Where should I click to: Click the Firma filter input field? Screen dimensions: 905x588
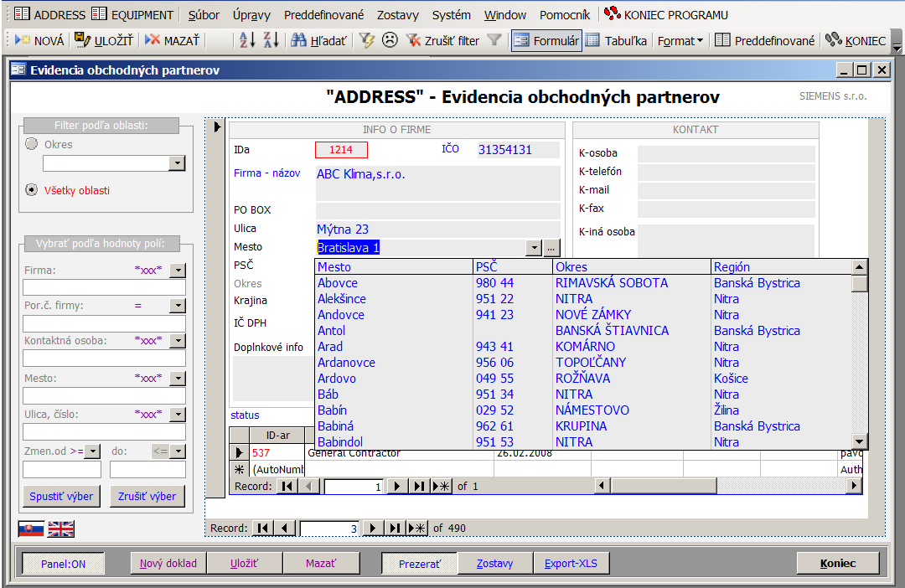click(x=105, y=286)
